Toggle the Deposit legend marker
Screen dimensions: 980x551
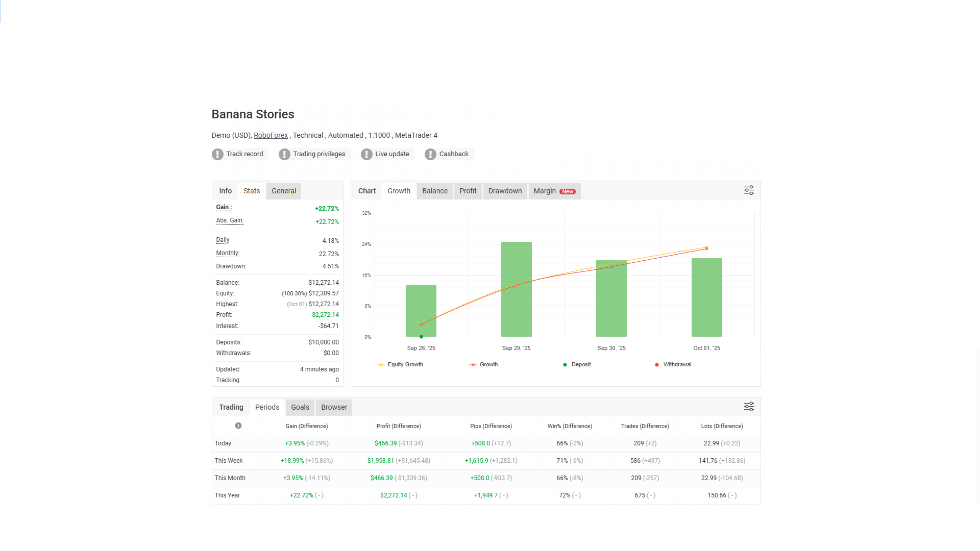[577, 364]
